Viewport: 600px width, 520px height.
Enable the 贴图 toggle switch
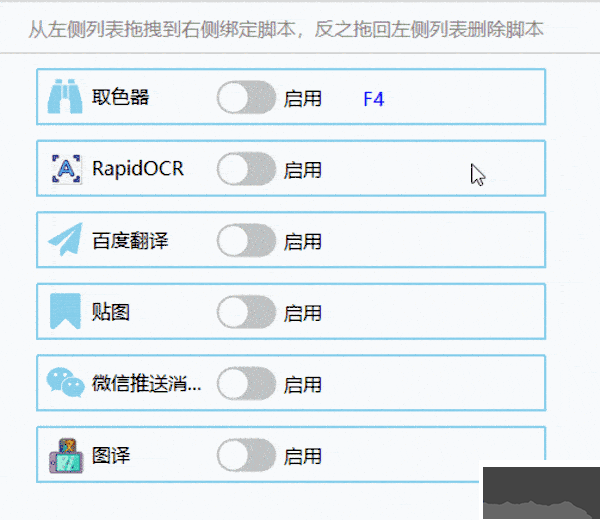(246, 312)
